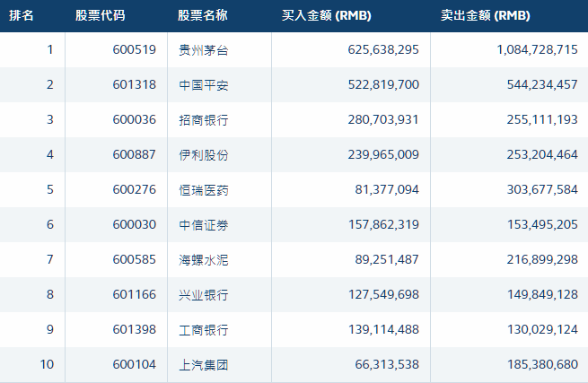Select stock code 600585
The width and height of the screenshot is (588, 383).
click(135, 259)
